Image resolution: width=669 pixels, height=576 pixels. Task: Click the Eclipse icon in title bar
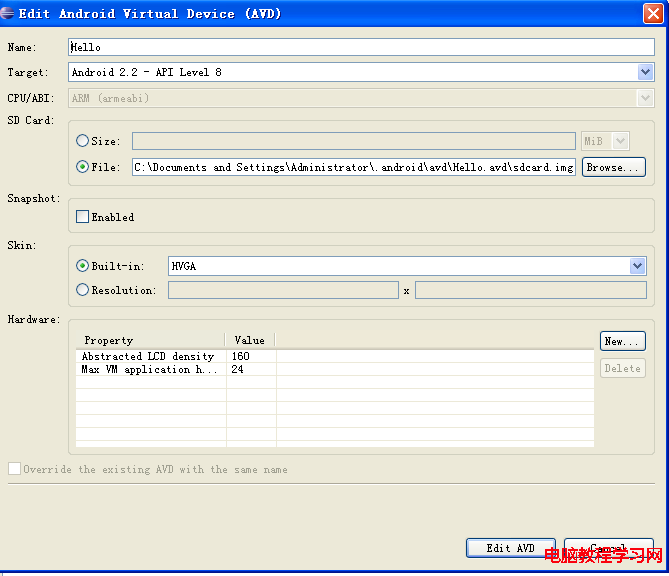pos(7,13)
